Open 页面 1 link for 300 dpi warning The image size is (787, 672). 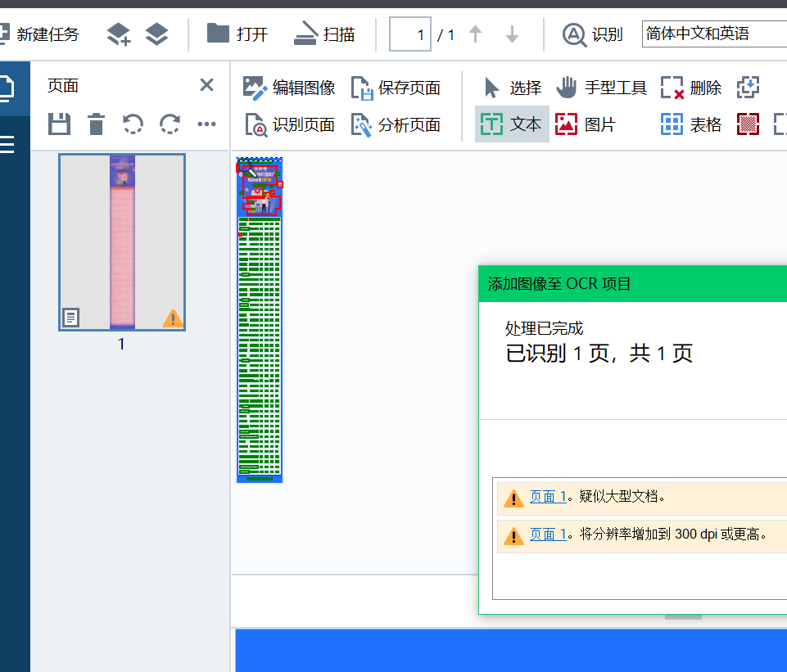pos(548,534)
